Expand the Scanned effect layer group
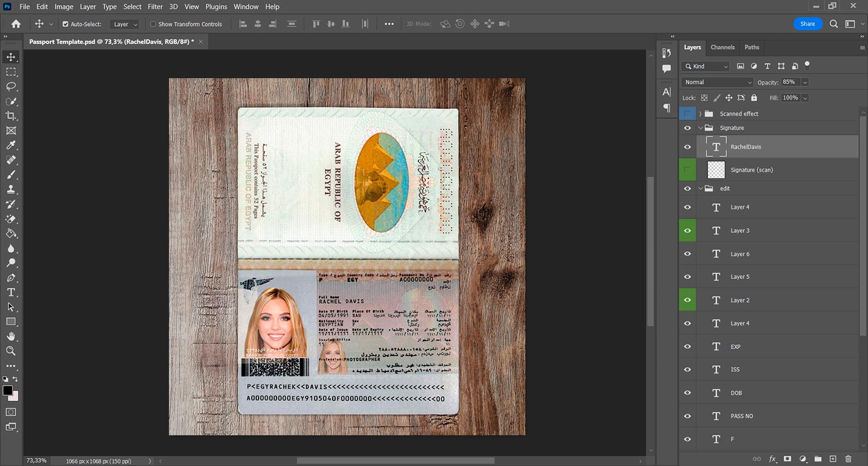868x466 pixels. 700,114
